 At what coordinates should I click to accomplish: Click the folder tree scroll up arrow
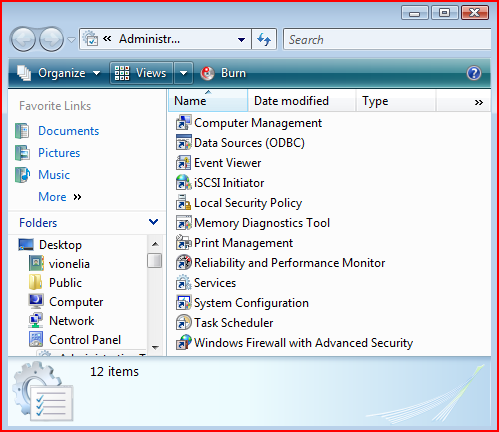(x=155, y=244)
